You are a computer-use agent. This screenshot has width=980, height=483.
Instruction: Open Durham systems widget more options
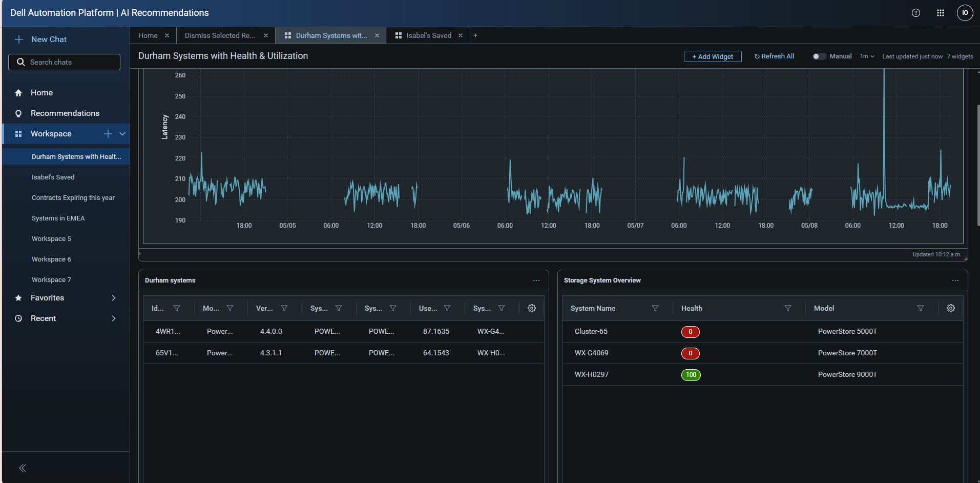536,280
